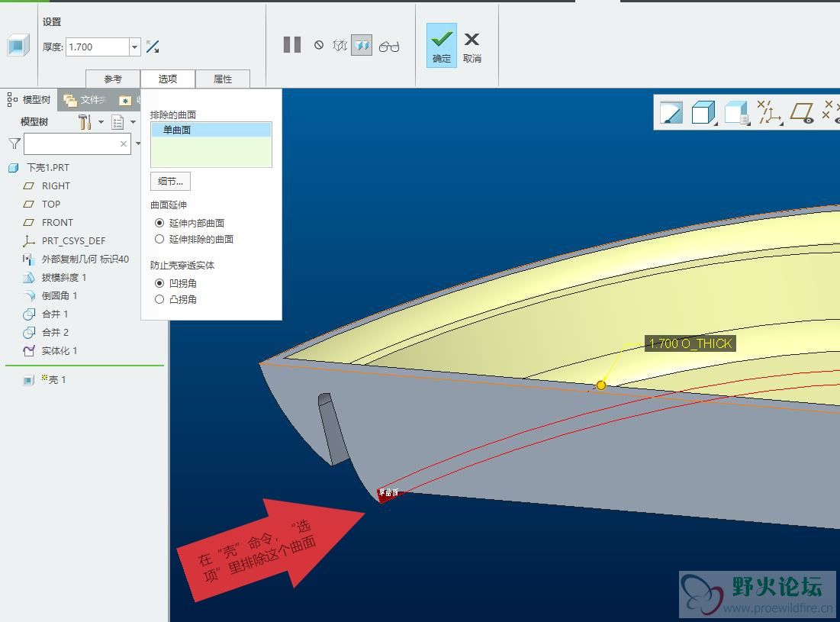Select the no-preview circle icon

click(x=319, y=46)
